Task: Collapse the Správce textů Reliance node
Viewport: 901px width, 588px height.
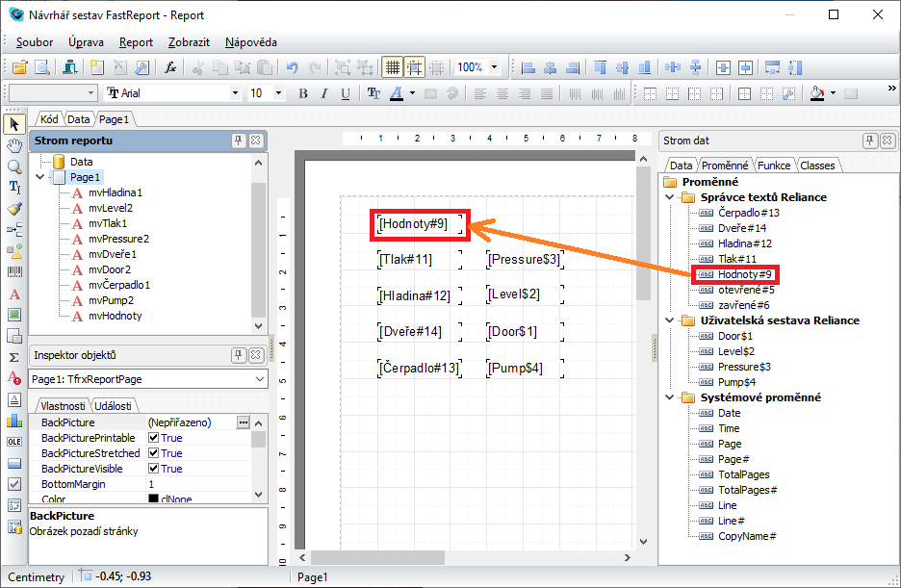Action: (x=669, y=197)
